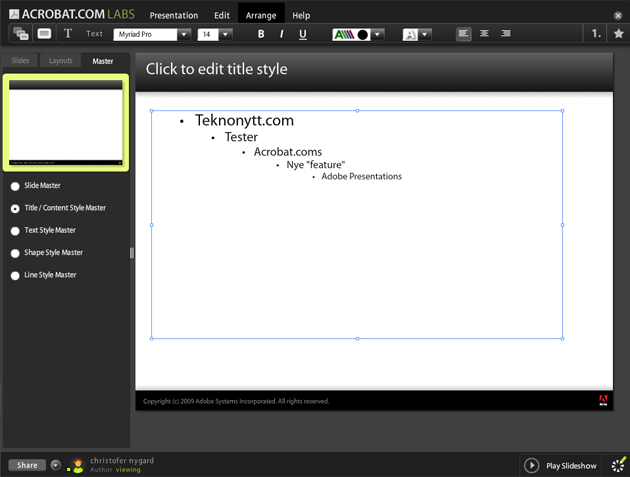Click the black color circle swatch
The height and width of the screenshot is (477, 630).
[x=363, y=35]
